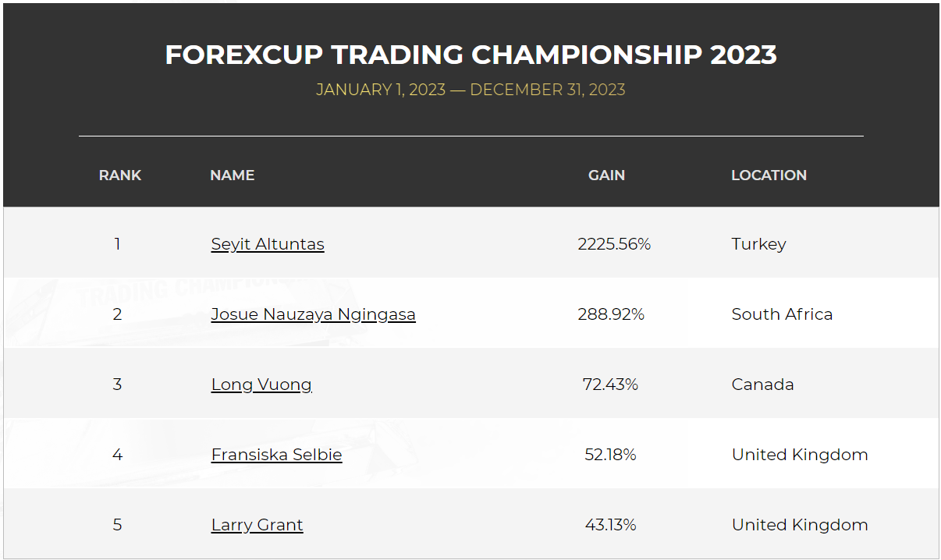Click the 43.13% gain value
This screenshot has height=560, width=941.
610,525
